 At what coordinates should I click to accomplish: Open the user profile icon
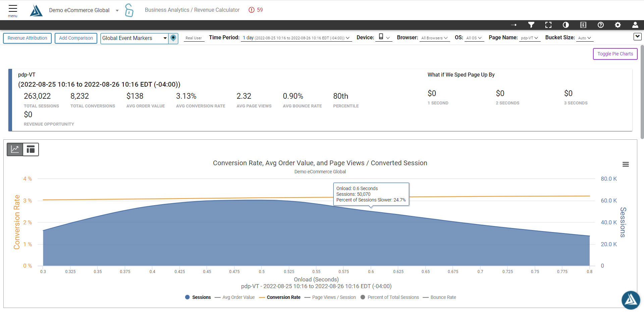coord(635,25)
